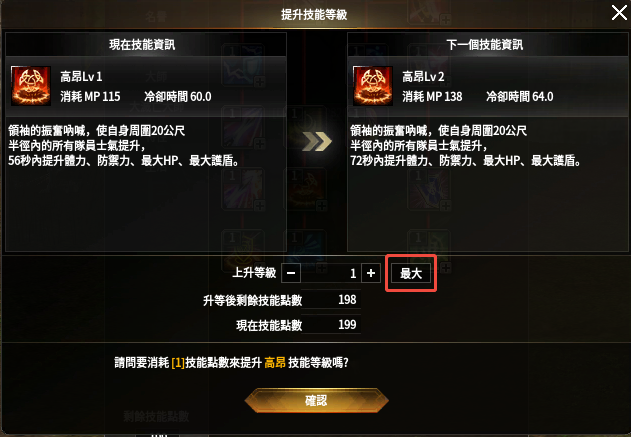Viewport: 631px width, 437px height.
Task: Increase 上升等級 with the plus button
Action: click(x=371, y=273)
